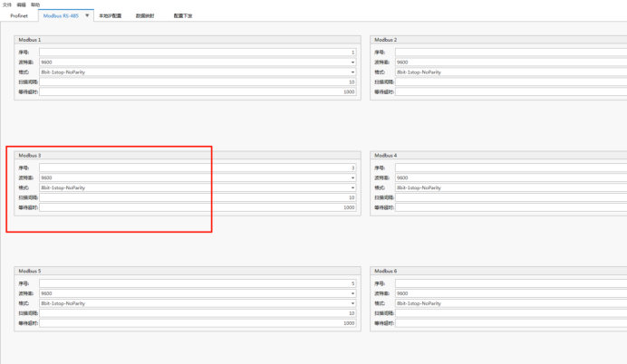Click the Modbus 2 波特率 9600 box
The image size is (627, 364).
511,62
